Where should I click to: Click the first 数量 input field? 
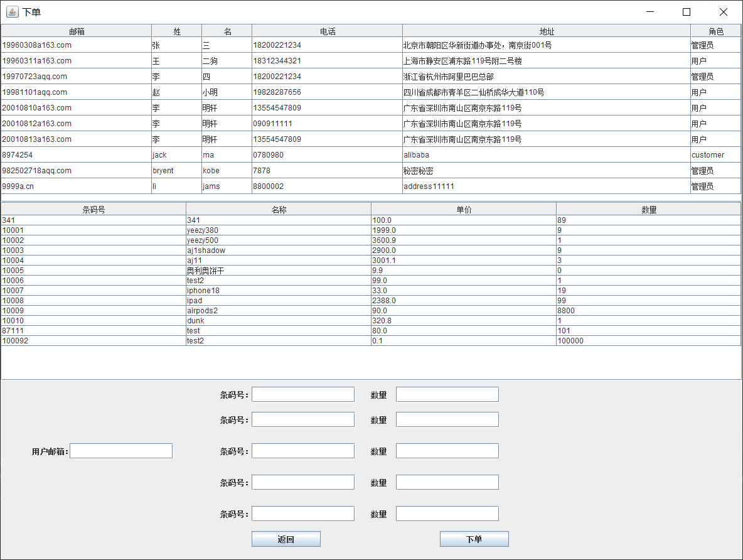tap(447, 394)
